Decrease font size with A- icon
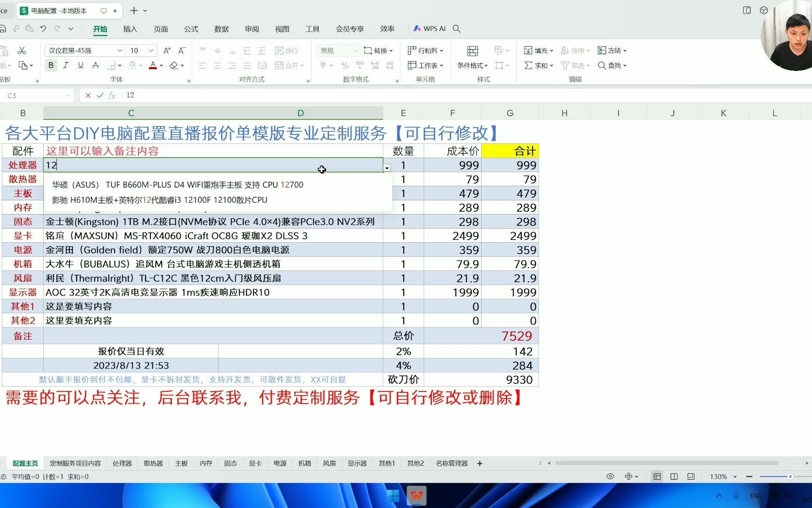The width and height of the screenshot is (812, 508). coord(182,50)
